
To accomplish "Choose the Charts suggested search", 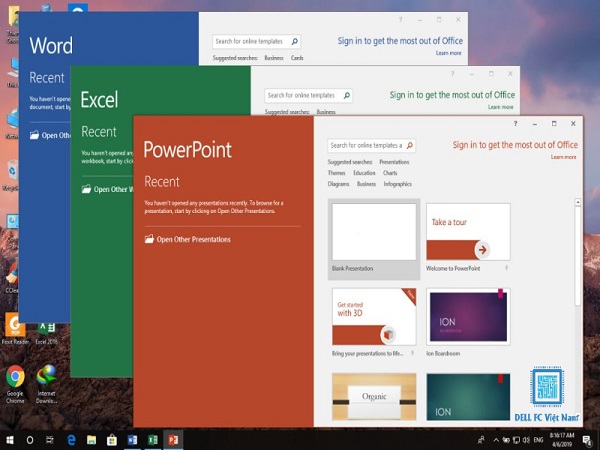I will point(390,173).
